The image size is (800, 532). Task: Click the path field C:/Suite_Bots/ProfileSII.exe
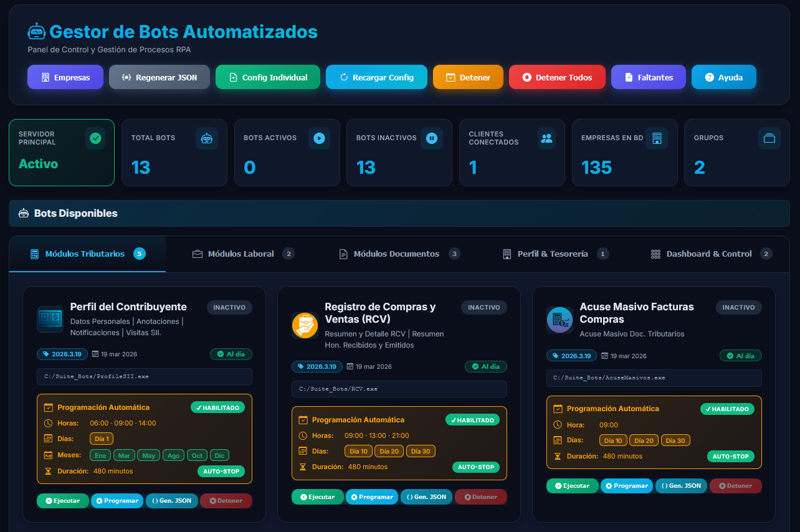tap(145, 377)
